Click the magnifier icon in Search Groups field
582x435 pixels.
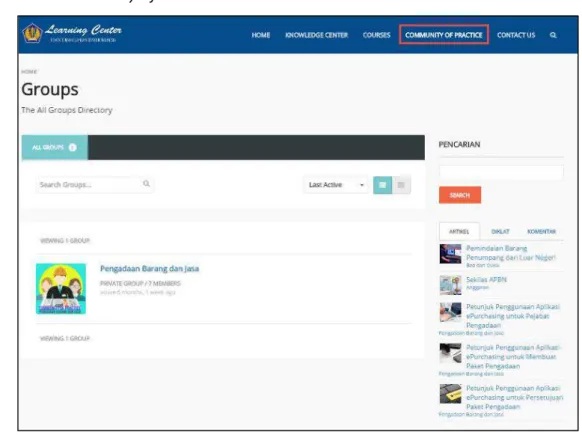(146, 184)
